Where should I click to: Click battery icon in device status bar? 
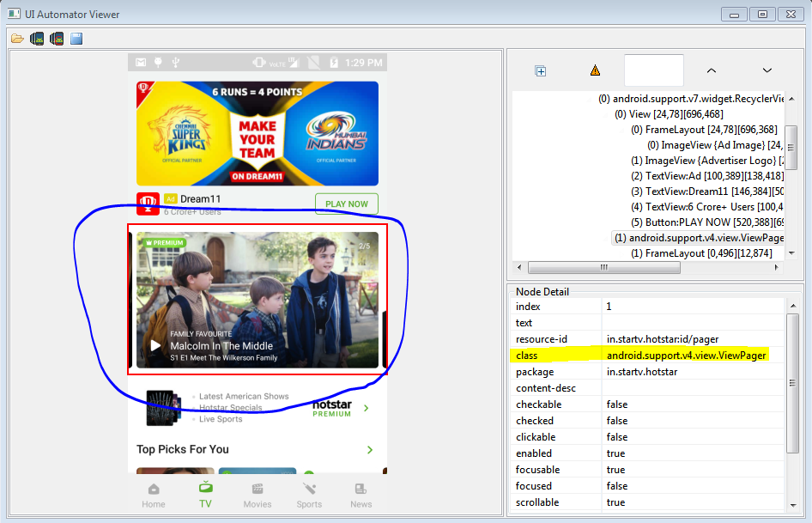pyautogui.click(x=334, y=63)
